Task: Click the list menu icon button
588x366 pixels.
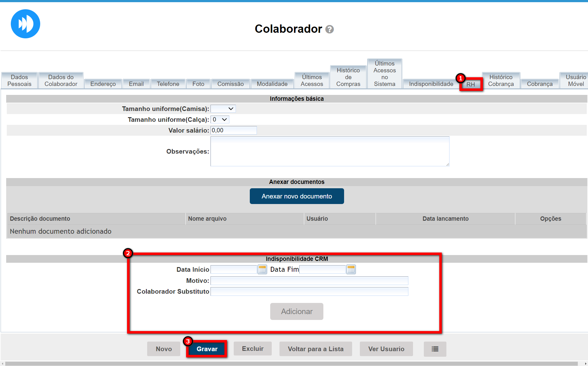Action: (x=435, y=349)
